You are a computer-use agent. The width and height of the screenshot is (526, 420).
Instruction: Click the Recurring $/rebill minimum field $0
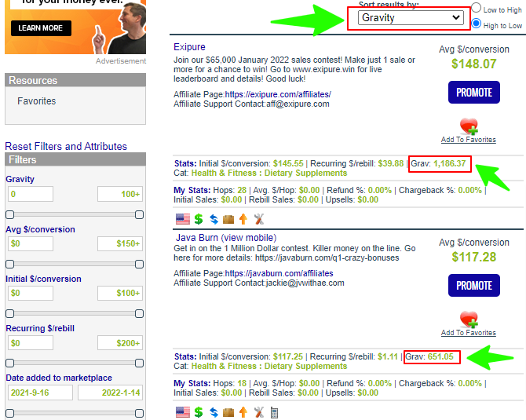[31, 343]
